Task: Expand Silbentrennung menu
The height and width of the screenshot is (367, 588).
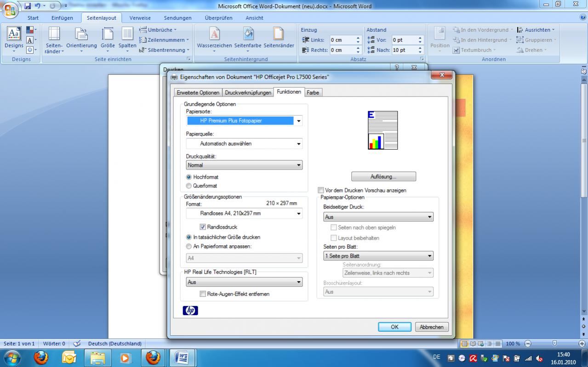Action: [164, 50]
